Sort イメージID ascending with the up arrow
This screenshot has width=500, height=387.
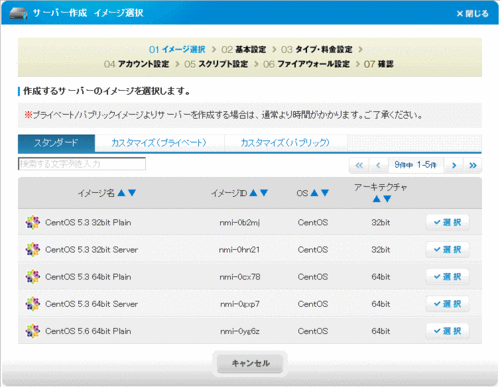click(253, 193)
